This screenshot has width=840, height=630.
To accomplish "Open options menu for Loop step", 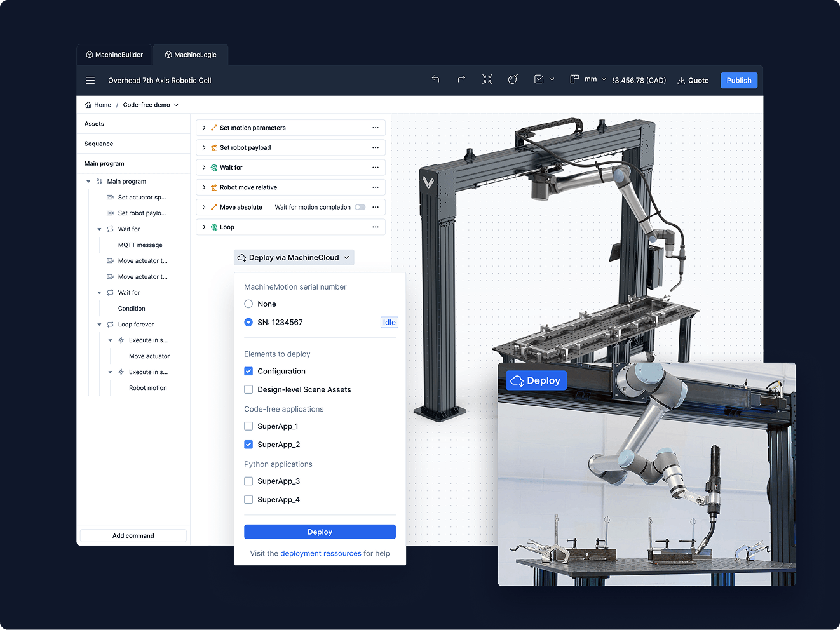I will pos(376,227).
